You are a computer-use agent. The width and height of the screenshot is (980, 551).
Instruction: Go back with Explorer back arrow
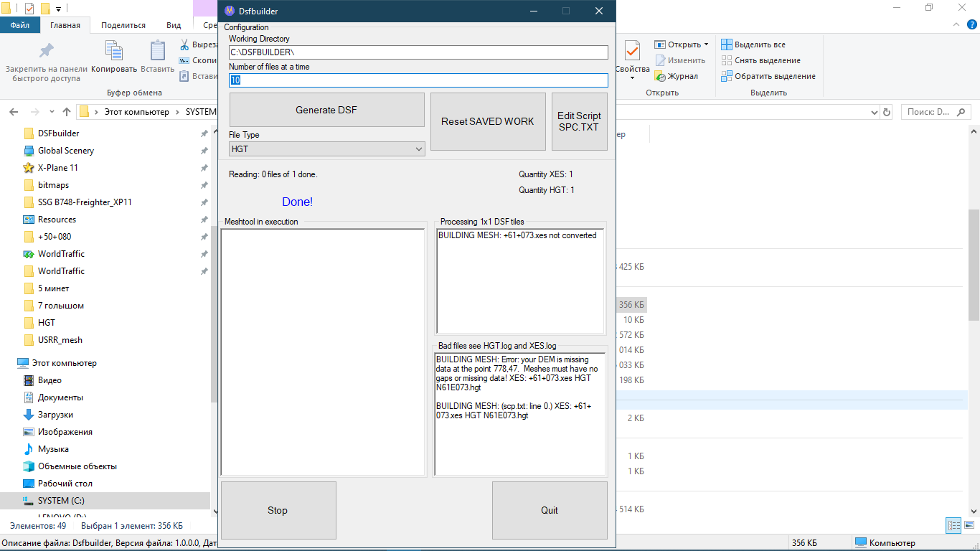pyautogui.click(x=14, y=112)
